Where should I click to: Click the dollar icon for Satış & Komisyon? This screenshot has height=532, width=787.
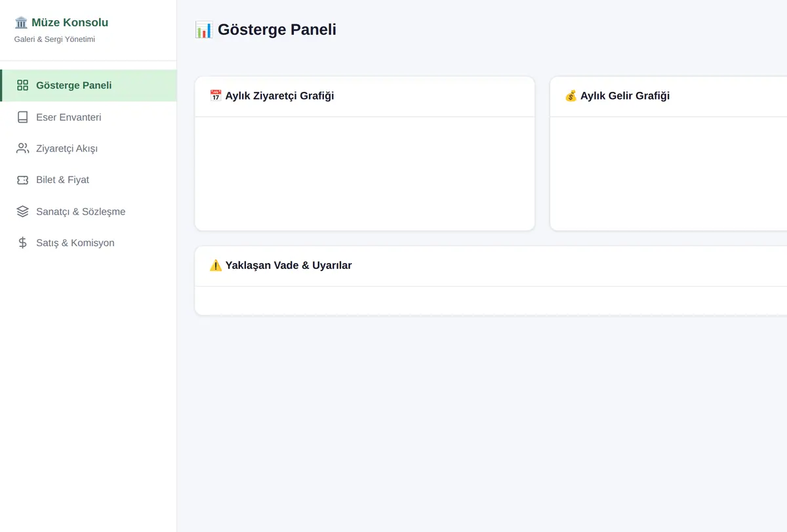tap(22, 243)
